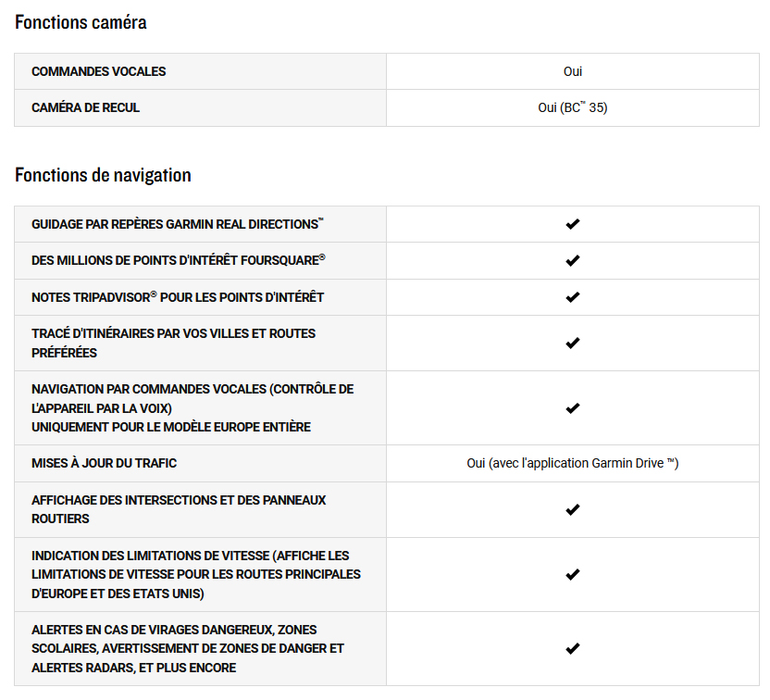The image size is (770, 700).
Task: Click checkmark for Garmin Real Directions guidance
Action: 573,224
